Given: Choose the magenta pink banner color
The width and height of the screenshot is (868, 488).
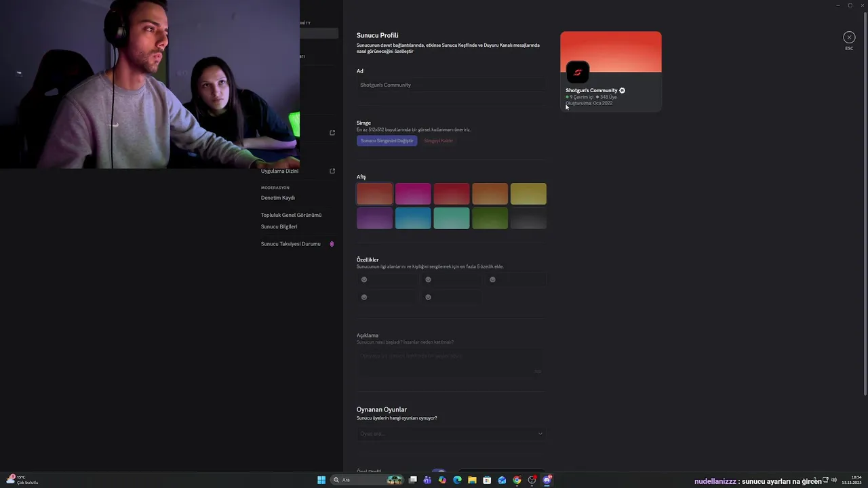Looking at the screenshot, I should 413,194.
